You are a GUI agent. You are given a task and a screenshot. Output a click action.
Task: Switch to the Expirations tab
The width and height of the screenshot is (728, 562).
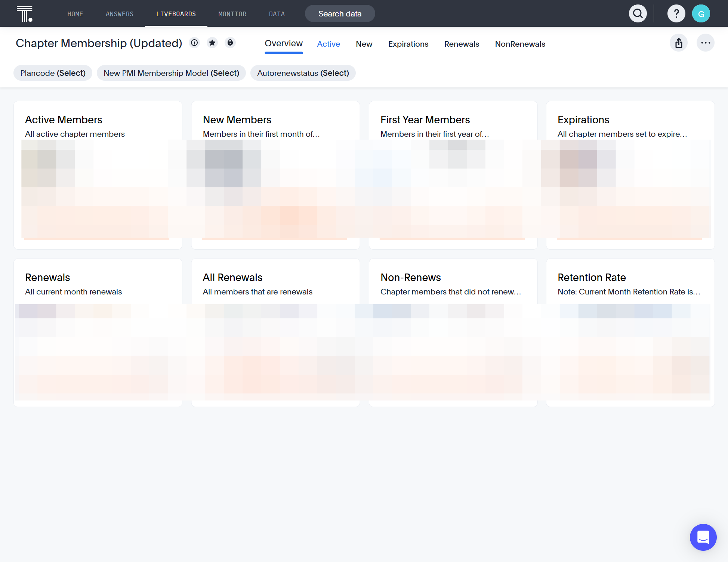click(x=408, y=44)
